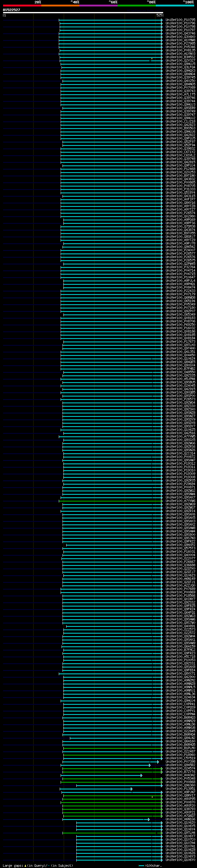Click the Large gaps legend text
Viewport: 197px width, 868px height.
[x=38, y=865]
